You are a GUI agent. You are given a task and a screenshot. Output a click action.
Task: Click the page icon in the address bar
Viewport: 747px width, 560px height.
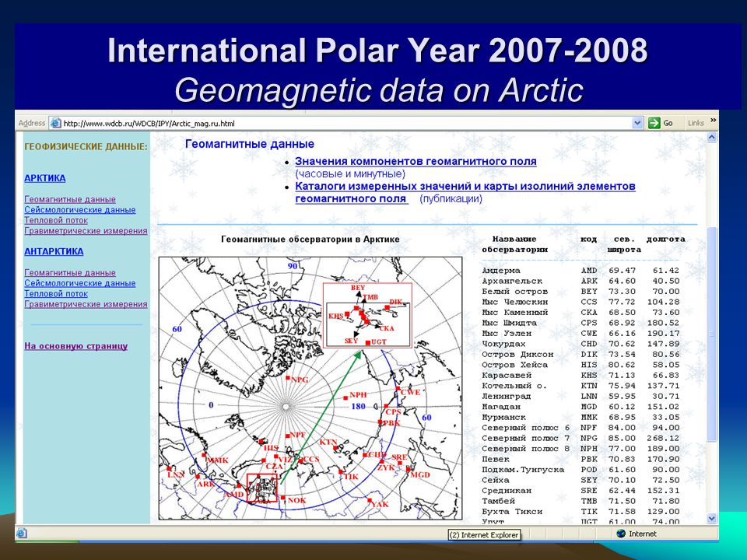56,124
